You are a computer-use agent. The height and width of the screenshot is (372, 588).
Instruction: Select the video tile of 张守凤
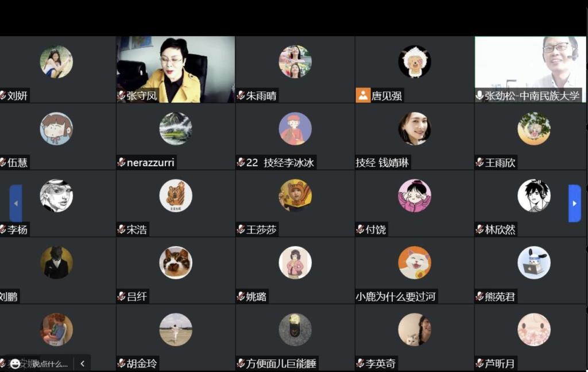pyautogui.click(x=176, y=70)
